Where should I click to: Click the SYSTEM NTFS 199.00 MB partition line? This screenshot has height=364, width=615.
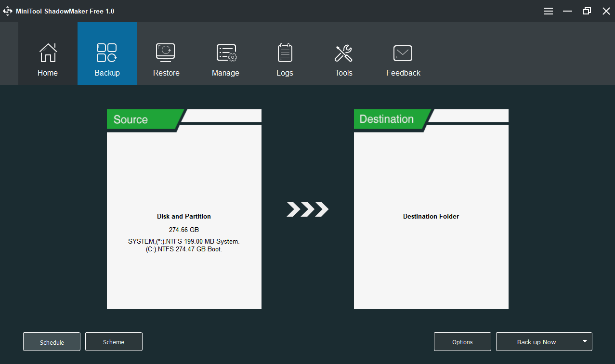pos(184,241)
